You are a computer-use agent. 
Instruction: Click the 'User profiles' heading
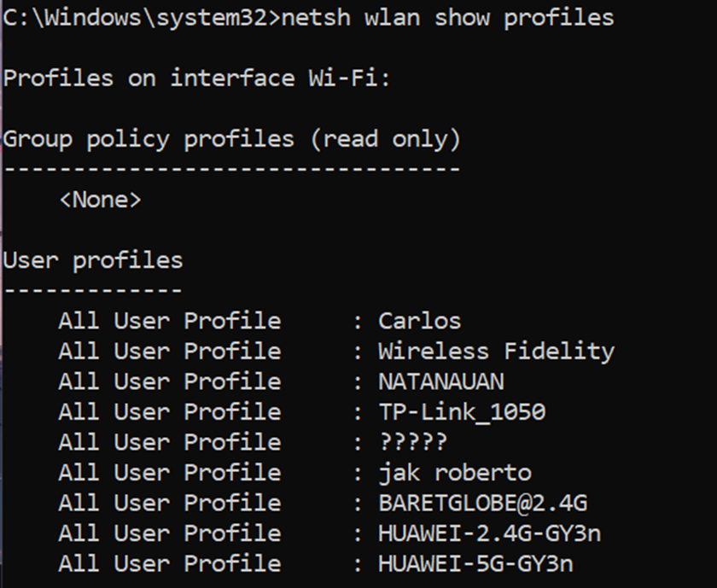point(93,260)
